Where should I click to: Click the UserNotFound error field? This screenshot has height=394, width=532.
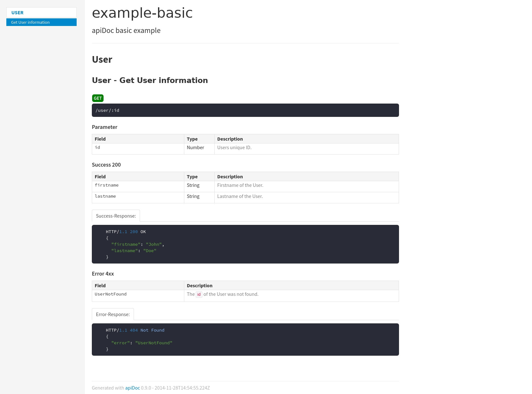pos(111,294)
